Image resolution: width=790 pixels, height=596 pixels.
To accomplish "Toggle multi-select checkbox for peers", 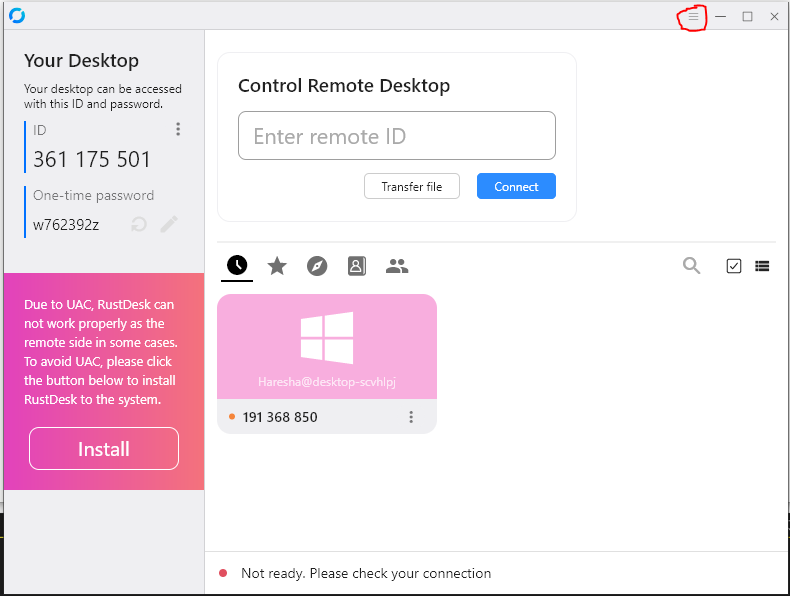I will (x=734, y=266).
